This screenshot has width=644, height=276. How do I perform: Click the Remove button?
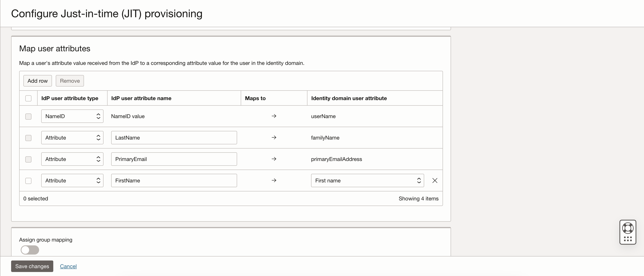[x=70, y=81]
